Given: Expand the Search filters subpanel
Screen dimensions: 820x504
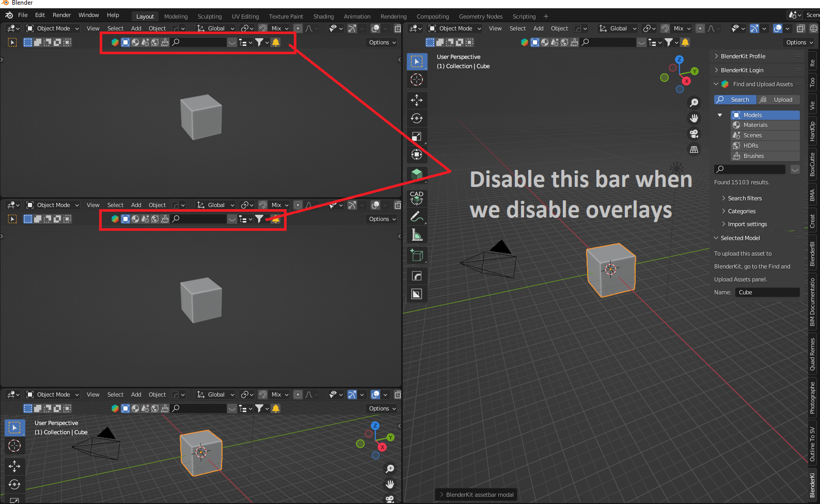Looking at the screenshot, I should pos(745,198).
